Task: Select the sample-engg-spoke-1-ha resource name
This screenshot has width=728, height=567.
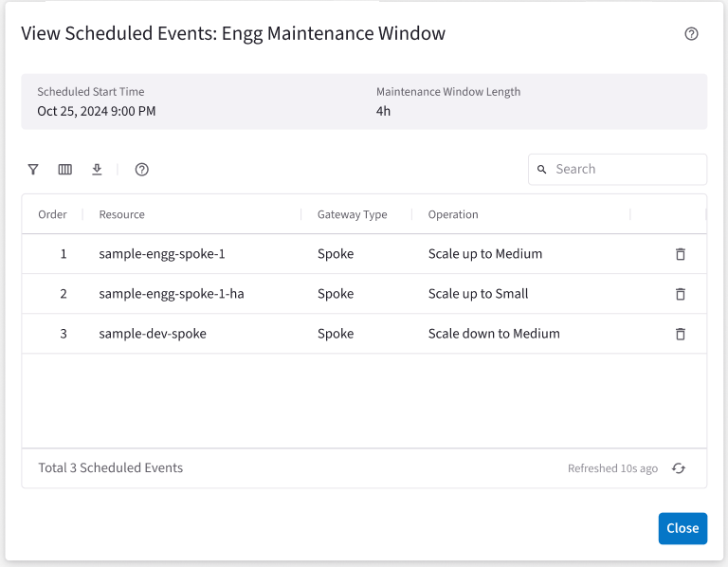Action: point(172,294)
